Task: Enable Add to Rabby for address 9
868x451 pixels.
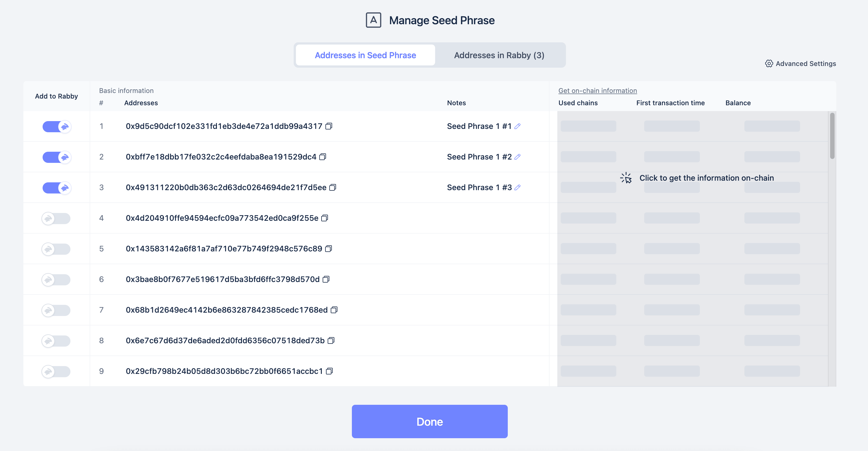Action: coord(56,371)
